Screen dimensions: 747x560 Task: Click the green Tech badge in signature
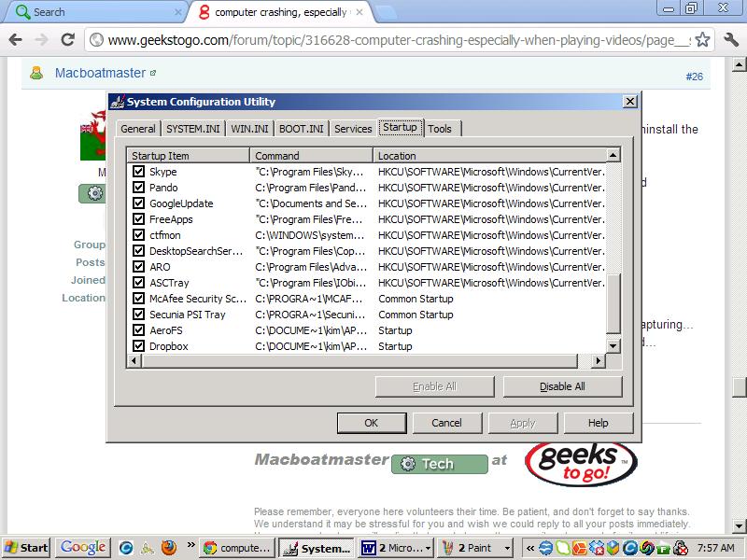(440, 464)
